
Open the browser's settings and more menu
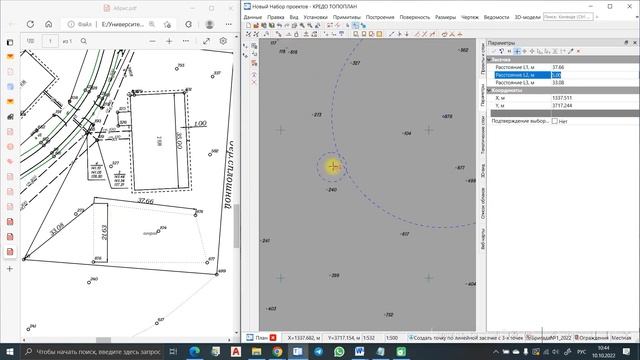(229, 24)
